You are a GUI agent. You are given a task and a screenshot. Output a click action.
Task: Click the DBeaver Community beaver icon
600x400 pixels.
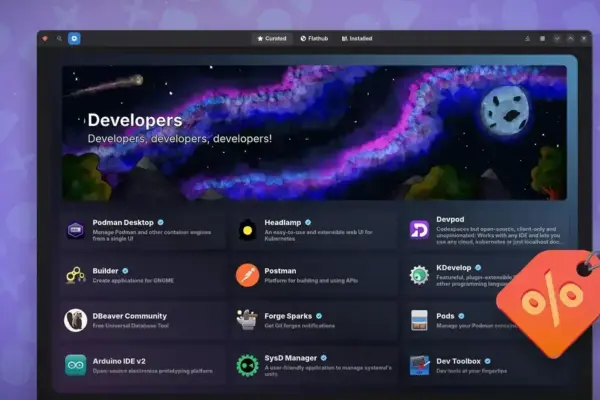(76, 320)
